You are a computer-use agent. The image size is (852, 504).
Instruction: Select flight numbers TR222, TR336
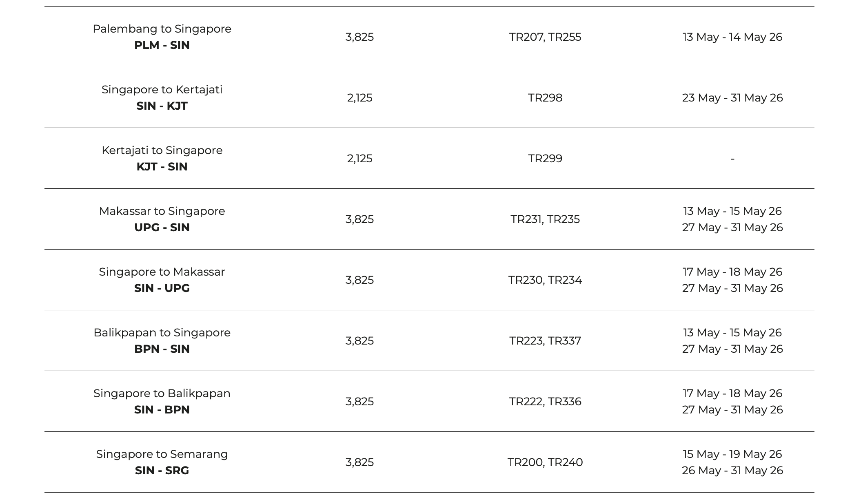click(x=545, y=402)
